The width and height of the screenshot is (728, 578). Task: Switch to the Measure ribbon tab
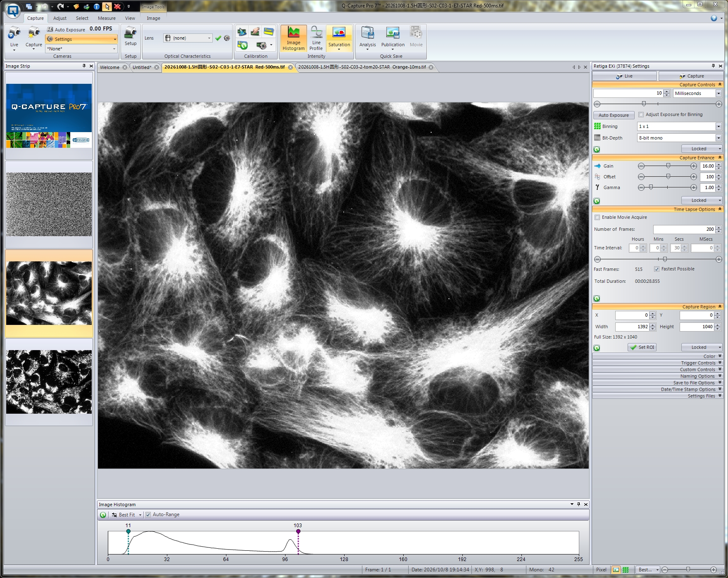107,18
